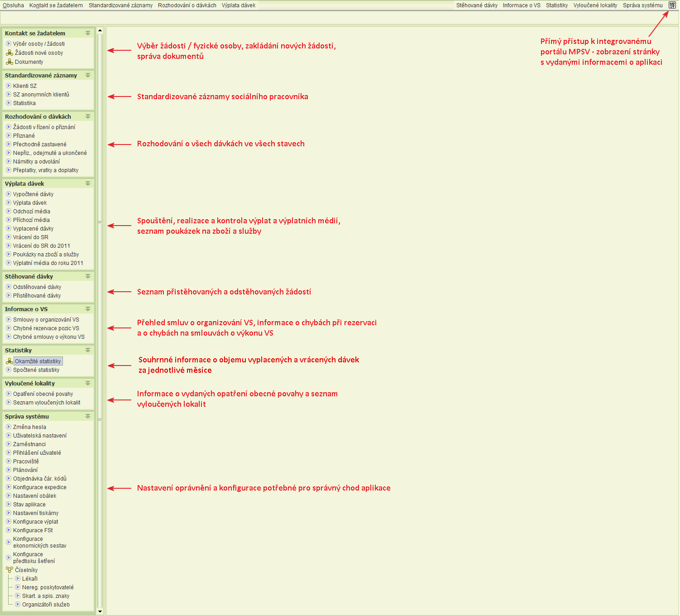
Task: Open Uživatelská nastavení
Action: pos(40,436)
